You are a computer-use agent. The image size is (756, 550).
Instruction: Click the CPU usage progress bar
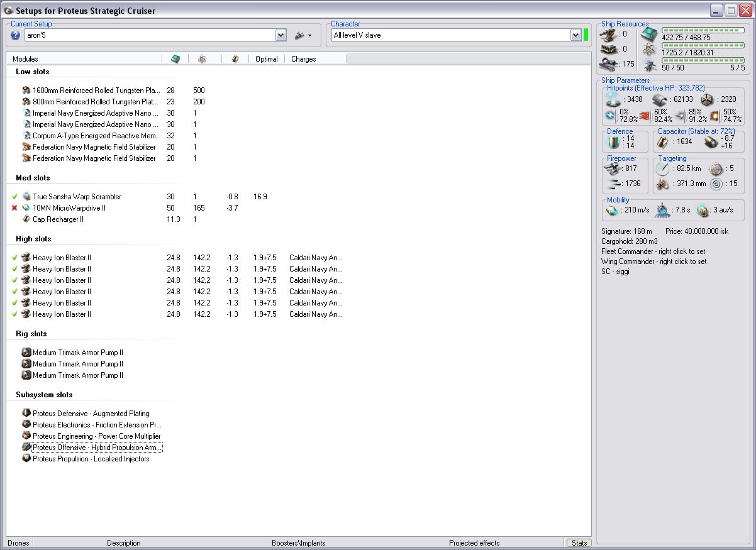tap(703, 30)
